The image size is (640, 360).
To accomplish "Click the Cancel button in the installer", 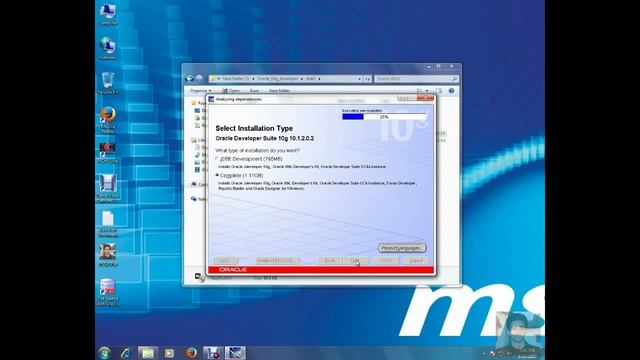I will tap(416, 260).
